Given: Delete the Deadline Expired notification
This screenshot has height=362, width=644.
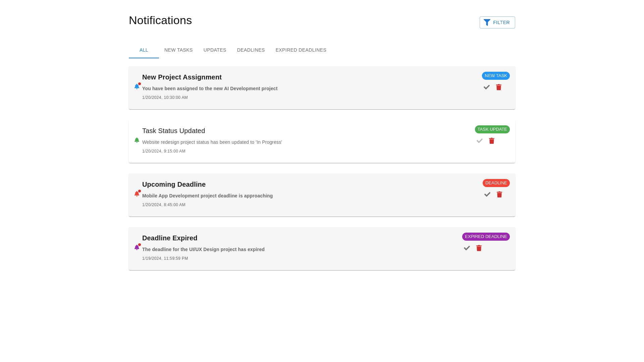Looking at the screenshot, I should tap(479, 248).
